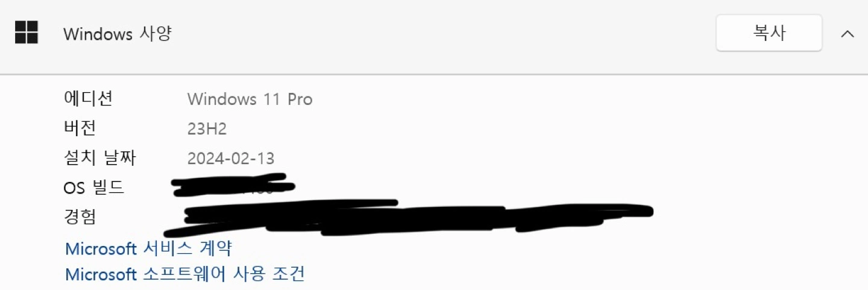
Task: Click the 23H2 version value
Action: [207, 128]
